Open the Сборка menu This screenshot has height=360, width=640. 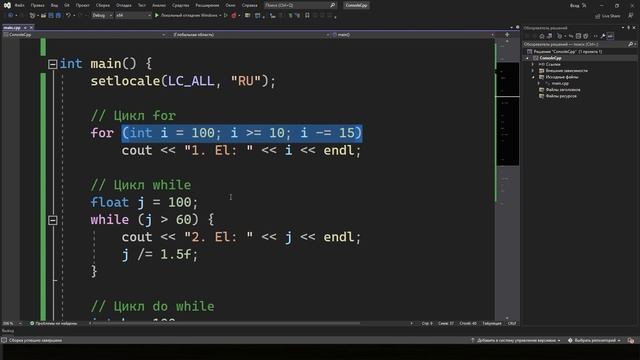103,5
